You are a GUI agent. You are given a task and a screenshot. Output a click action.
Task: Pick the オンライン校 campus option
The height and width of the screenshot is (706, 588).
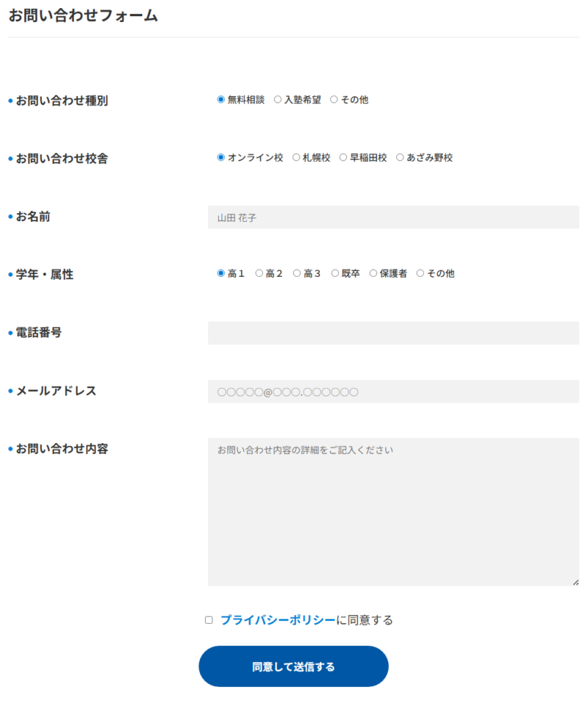pos(221,157)
